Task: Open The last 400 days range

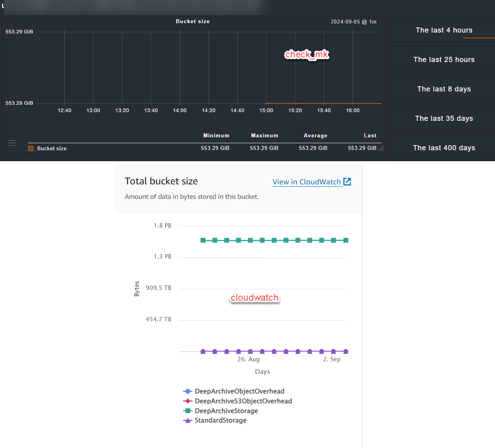Action: pos(444,148)
